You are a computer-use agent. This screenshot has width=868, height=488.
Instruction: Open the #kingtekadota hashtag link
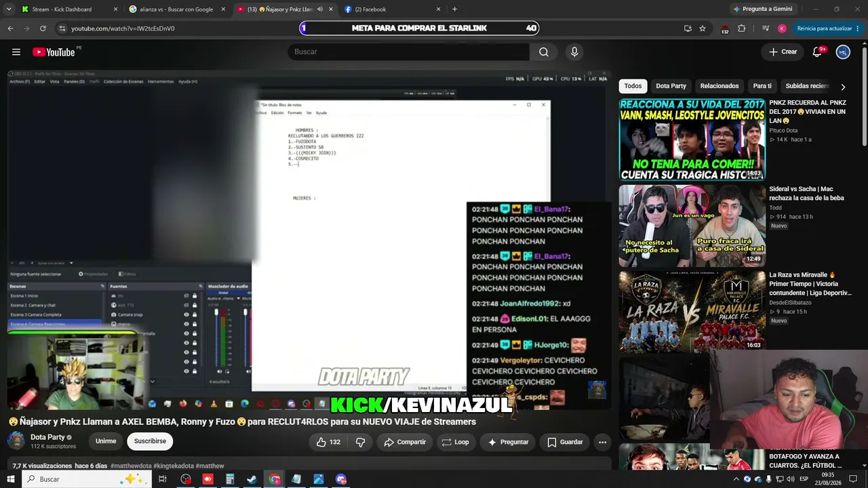coord(174,466)
